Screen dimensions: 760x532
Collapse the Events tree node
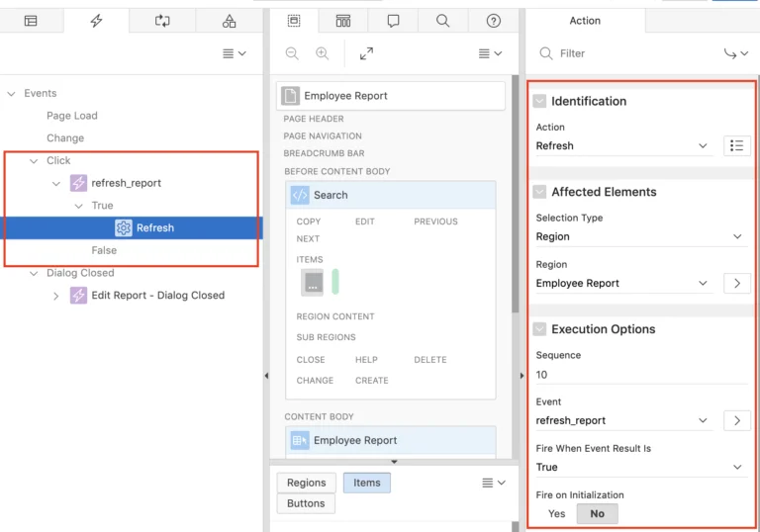point(11,94)
